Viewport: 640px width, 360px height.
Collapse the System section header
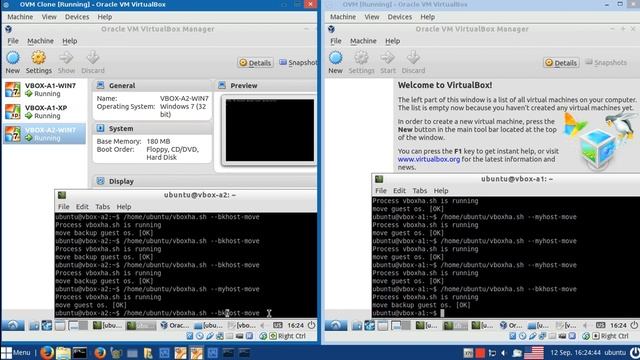152,128
